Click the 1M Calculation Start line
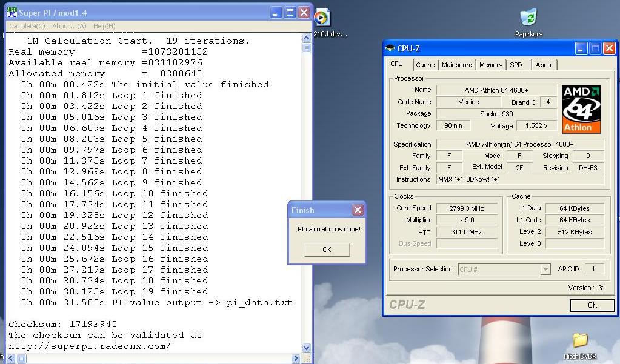 (x=138, y=41)
